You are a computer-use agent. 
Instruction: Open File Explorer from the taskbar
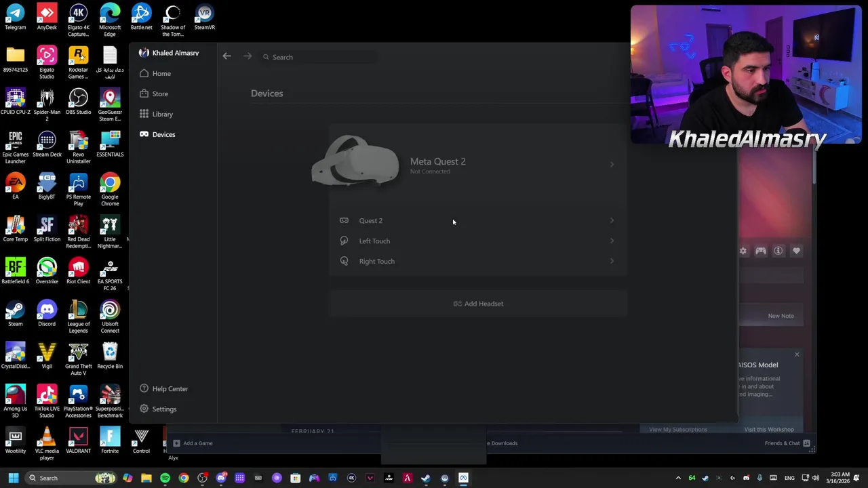[x=146, y=478]
